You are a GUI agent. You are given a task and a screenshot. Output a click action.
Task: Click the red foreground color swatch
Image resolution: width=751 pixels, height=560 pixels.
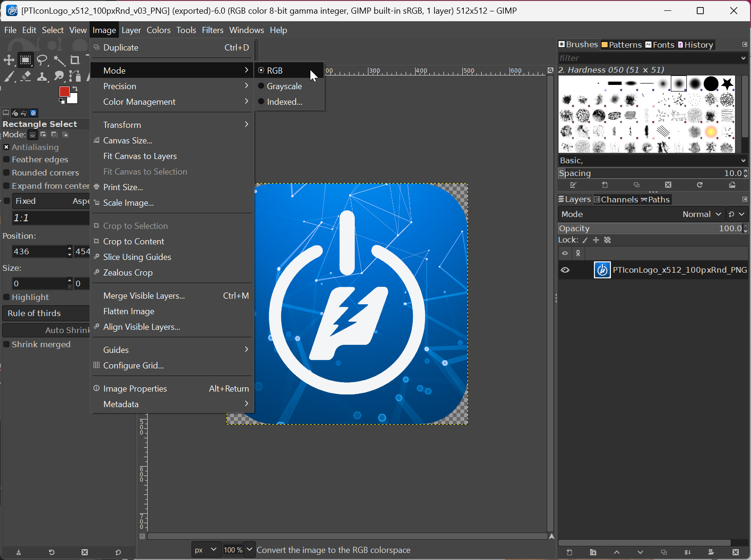click(x=64, y=92)
